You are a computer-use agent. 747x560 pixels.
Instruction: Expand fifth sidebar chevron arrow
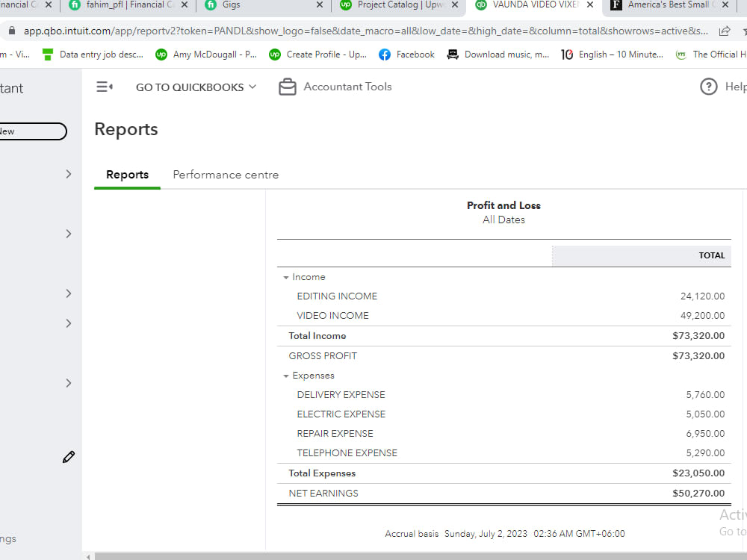(x=69, y=383)
